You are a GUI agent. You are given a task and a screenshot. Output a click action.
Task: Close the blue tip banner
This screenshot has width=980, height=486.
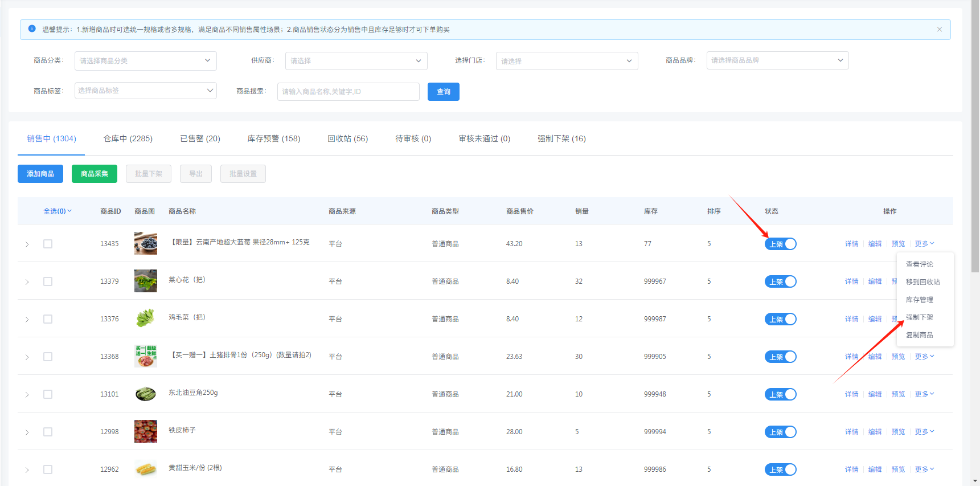click(x=940, y=30)
